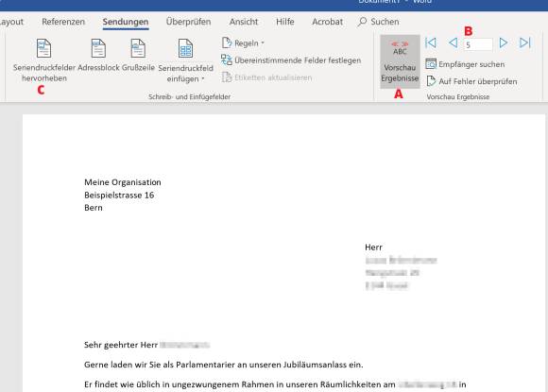548x392 pixels.
Task: Go to the first record
Action: tap(431, 43)
